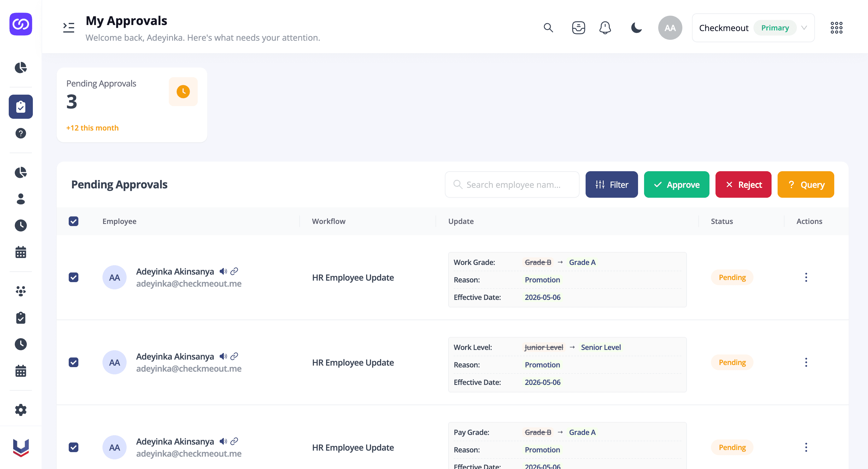Click the orange Query button
The height and width of the screenshot is (469, 868).
click(806, 185)
